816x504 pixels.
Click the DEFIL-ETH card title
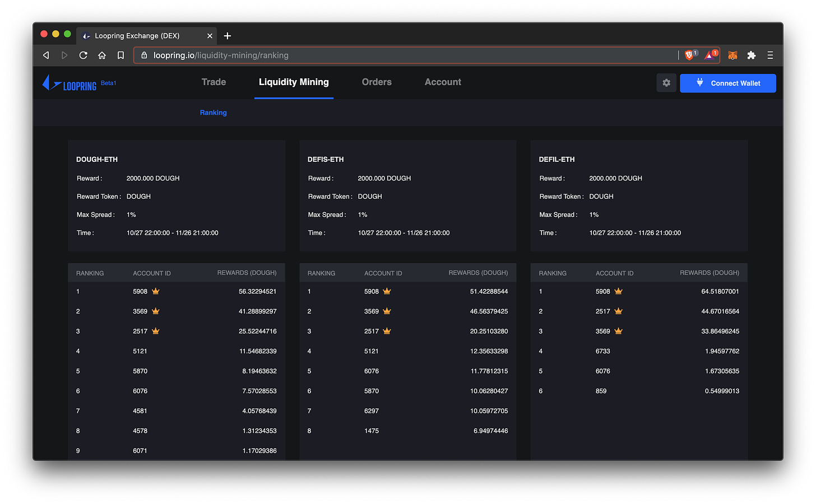(557, 160)
